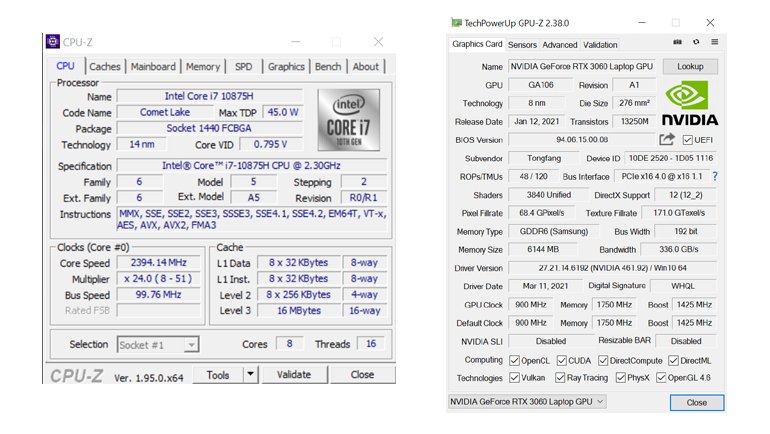Toggle the PhysX checkbox
This screenshot has width=770, height=434.
point(621,378)
